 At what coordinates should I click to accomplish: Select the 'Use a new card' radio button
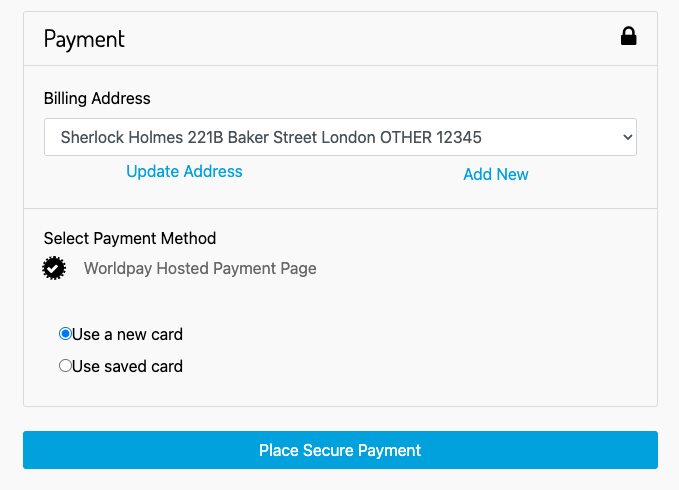pos(65,334)
